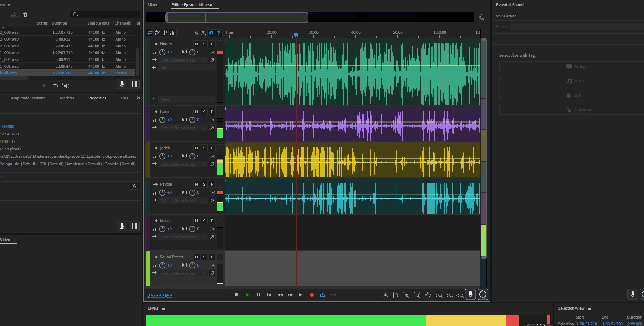Show more panel tabs with double chevron
The width and height of the screenshot is (644, 326).
click(139, 98)
